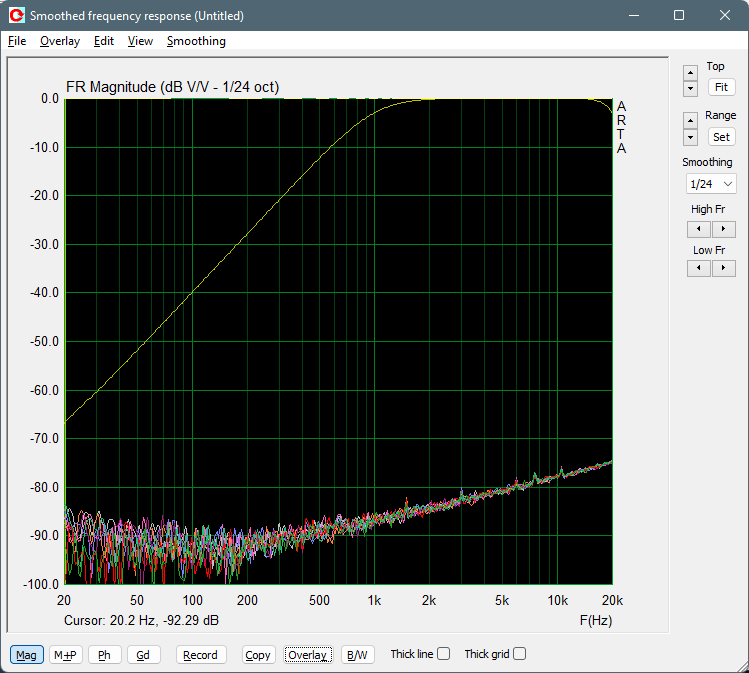Switch to Gd group delay view
This screenshot has width=749, height=673.
click(x=143, y=655)
